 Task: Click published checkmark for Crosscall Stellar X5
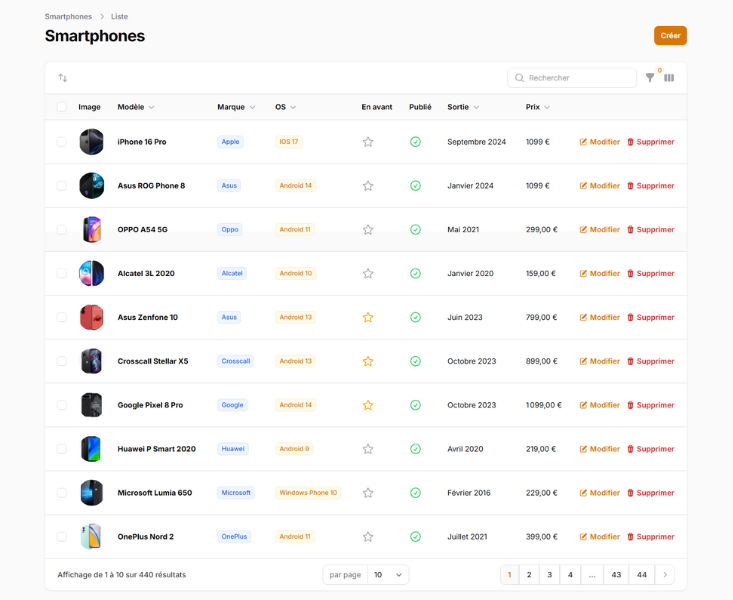pyautogui.click(x=415, y=361)
